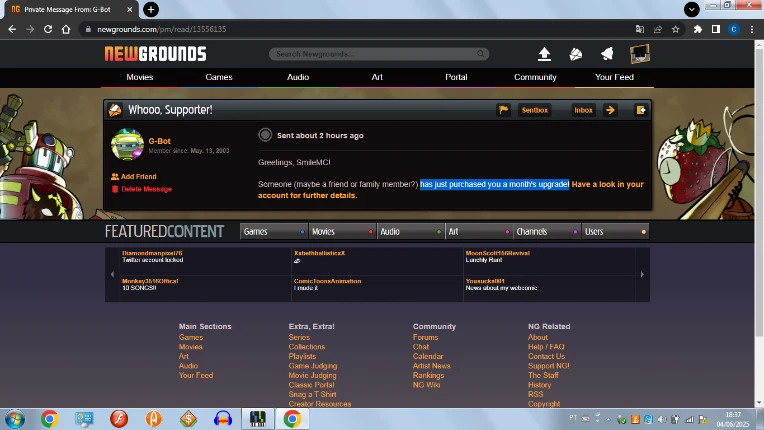Screen dimensions: 764x430
Task: Expand Featured Content Audio dropdown
Action: (x=410, y=232)
